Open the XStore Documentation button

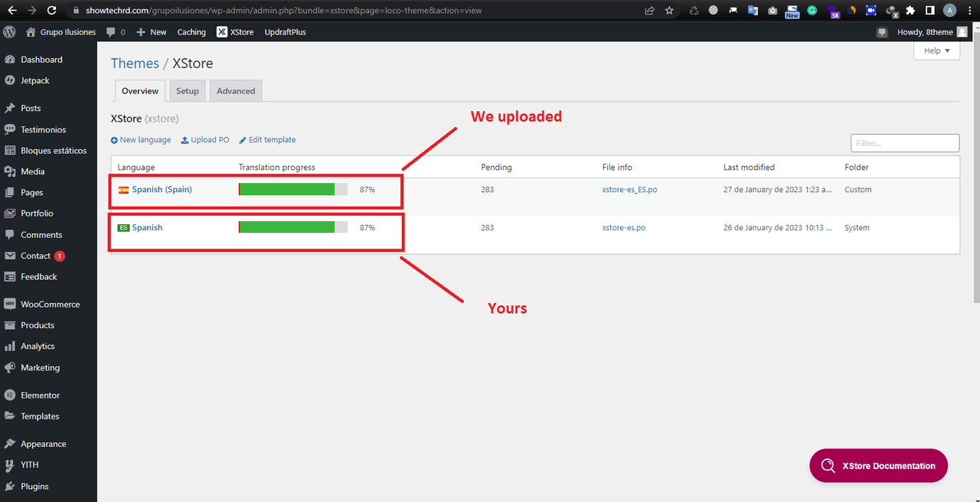coord(878,465)
